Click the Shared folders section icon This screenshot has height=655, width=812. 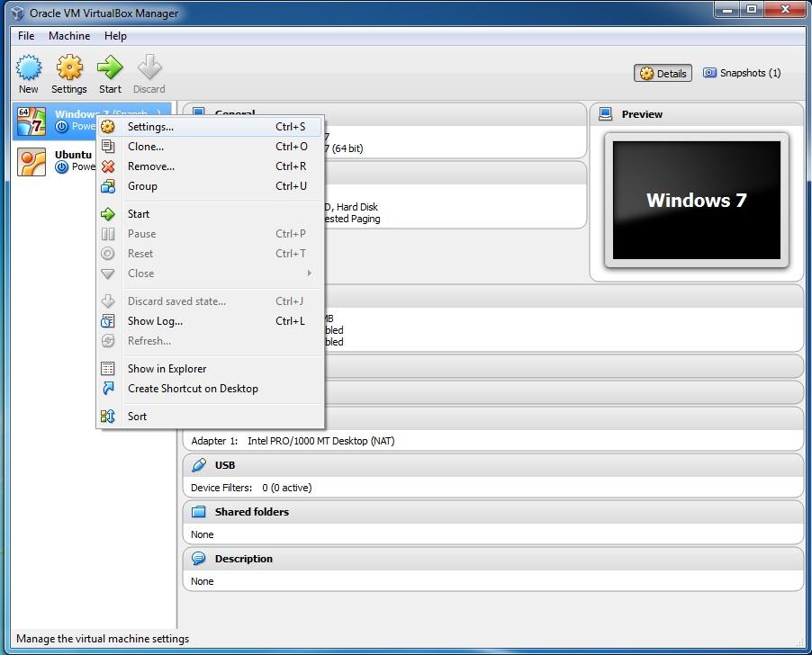tap(199, 512)
